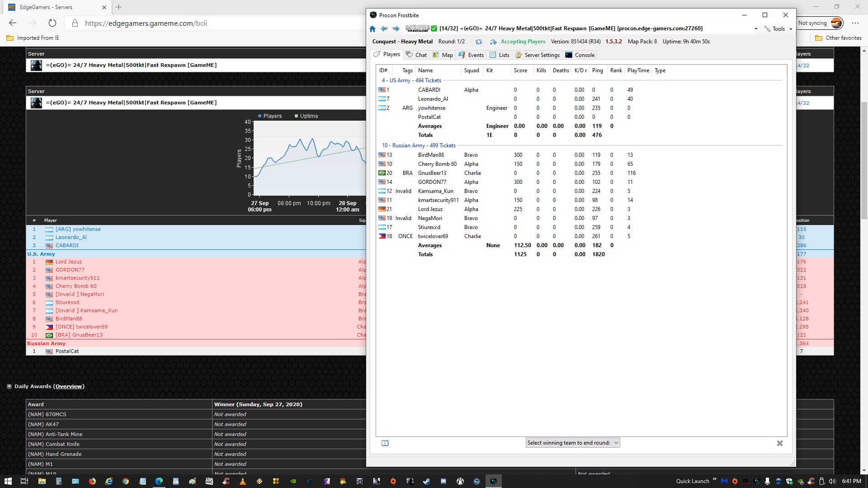Click the Overview link in Daily Awards
The height and width of the screenshot is (488, 868).
click(69, 386)
